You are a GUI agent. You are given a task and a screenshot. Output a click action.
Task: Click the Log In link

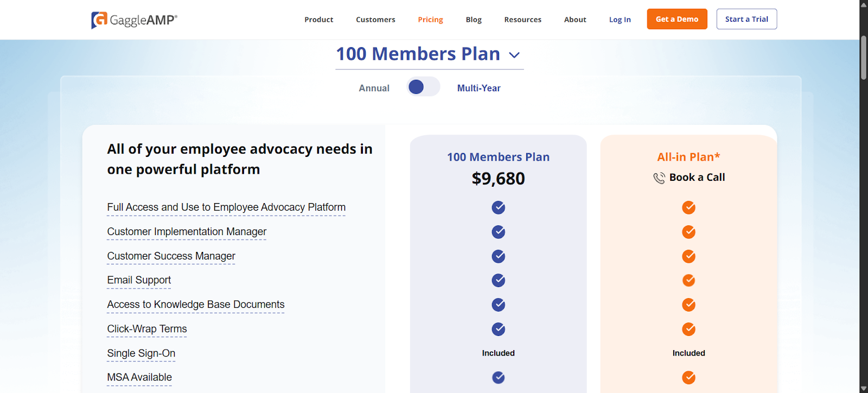620,20
